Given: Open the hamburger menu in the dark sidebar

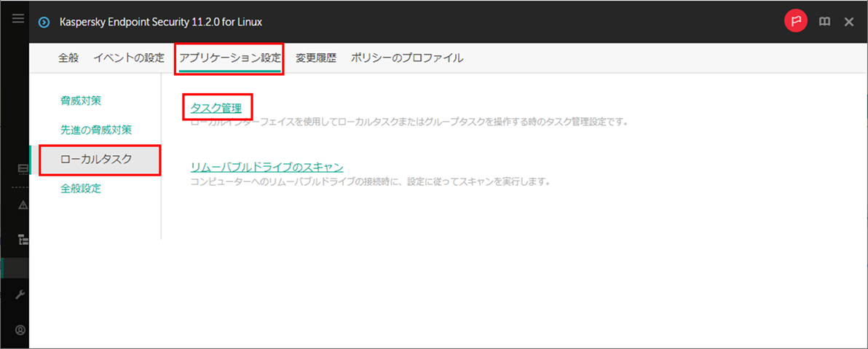Looking at the screenshot, I should click(x=18, y=19).
